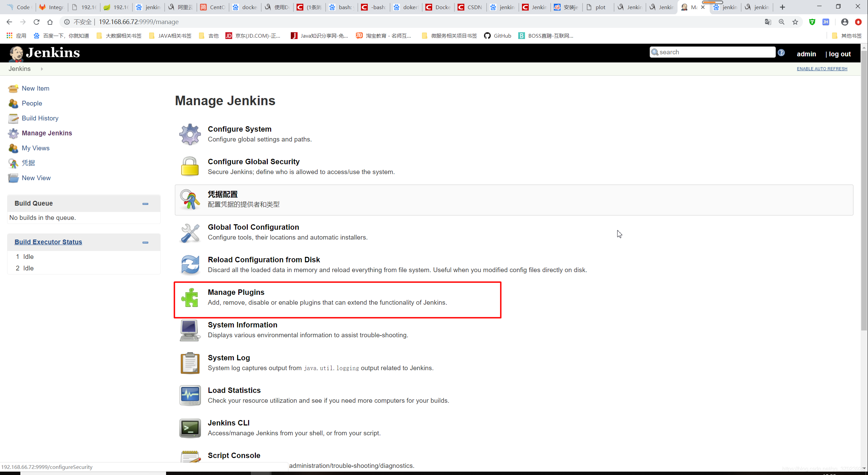Click the Reload Configuration from Disk arrows icon

click(190, 265)
